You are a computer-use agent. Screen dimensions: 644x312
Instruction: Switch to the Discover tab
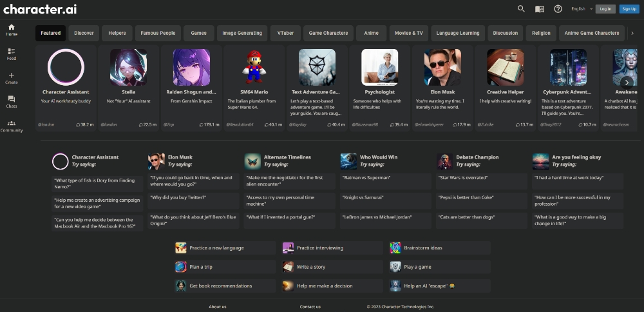click(84, 33)
